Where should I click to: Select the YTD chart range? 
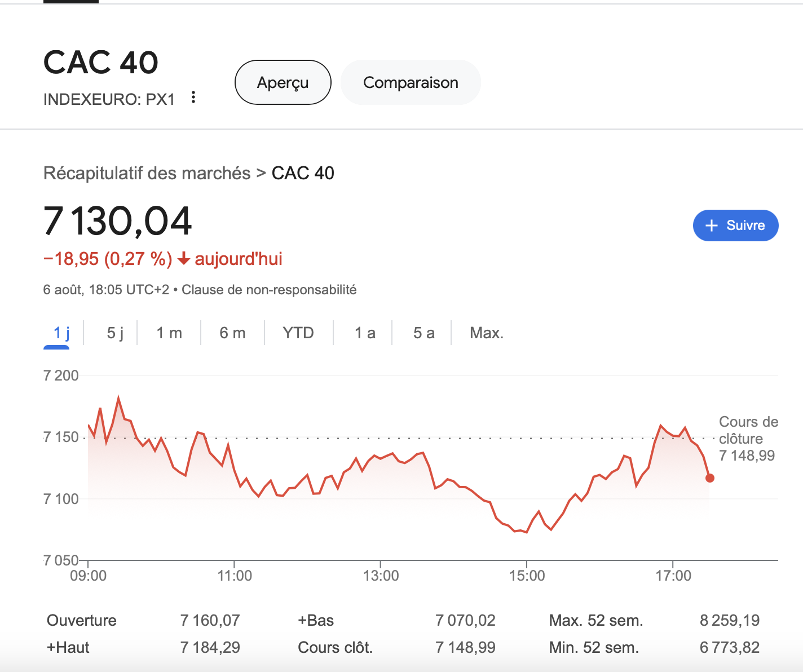(298, 333)
